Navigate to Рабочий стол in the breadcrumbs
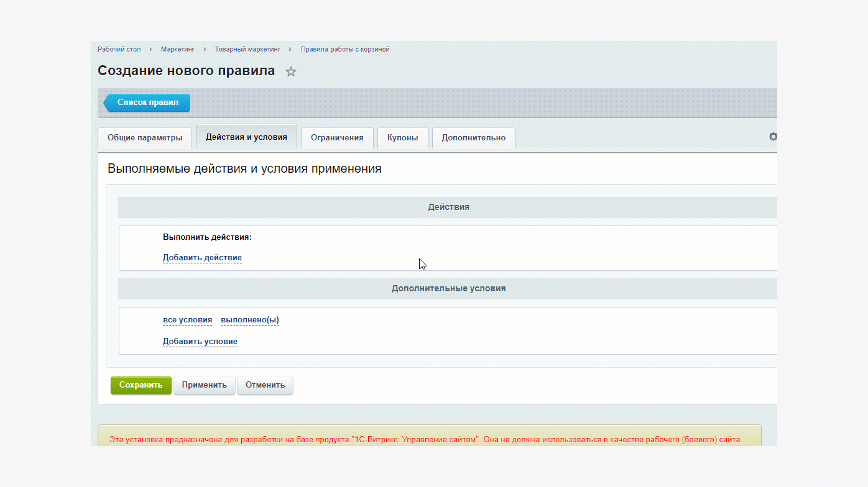This screenshot has width=868, height=487. [119, 49]
